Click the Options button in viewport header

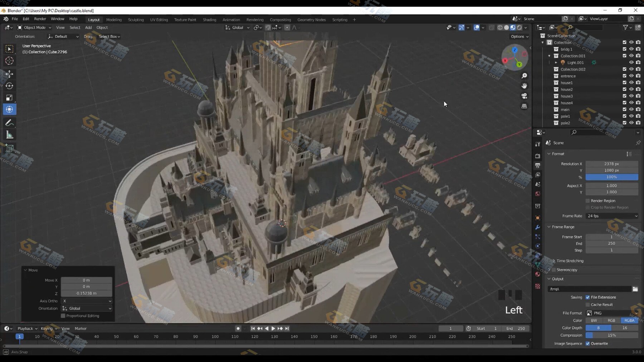(519, 36)
